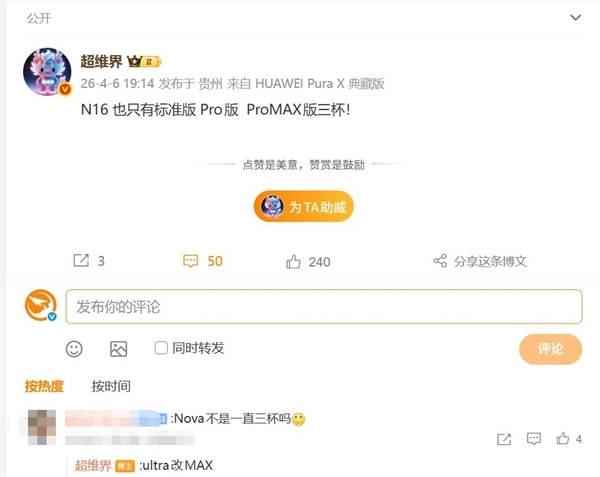This screenshot has height=477, width=600.
Task: Focus the 发布你的评论 comment input field
Action: [x=324, y=306]
